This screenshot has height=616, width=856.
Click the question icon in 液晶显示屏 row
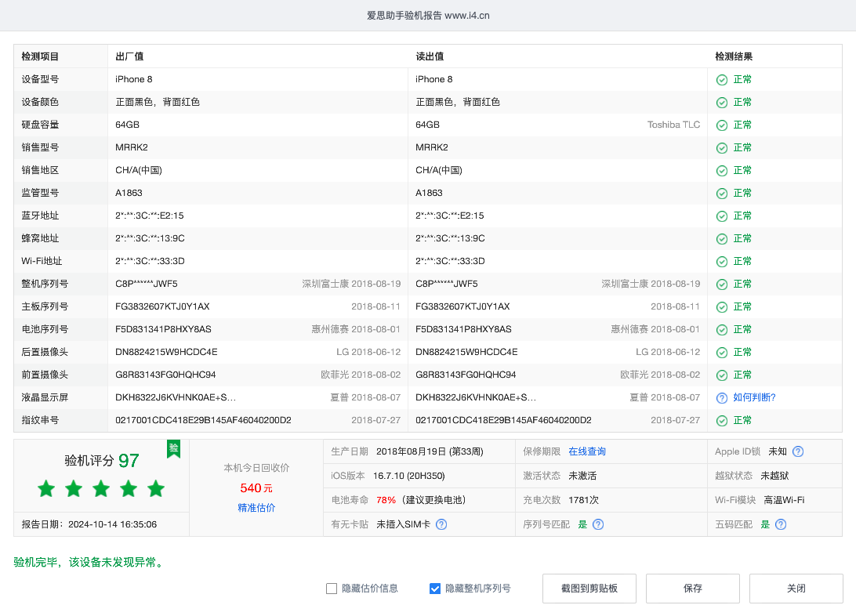722,398
